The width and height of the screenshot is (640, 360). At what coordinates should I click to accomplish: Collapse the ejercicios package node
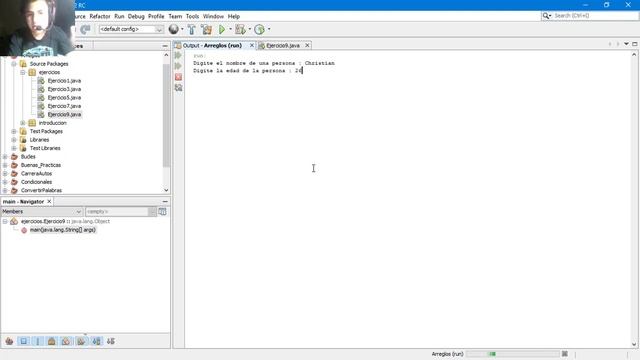point(23,72)
